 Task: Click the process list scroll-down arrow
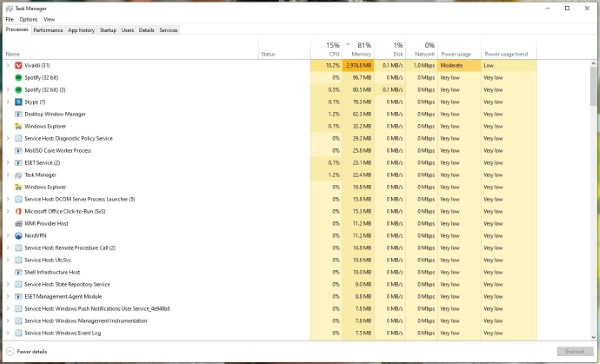point(593,337)
